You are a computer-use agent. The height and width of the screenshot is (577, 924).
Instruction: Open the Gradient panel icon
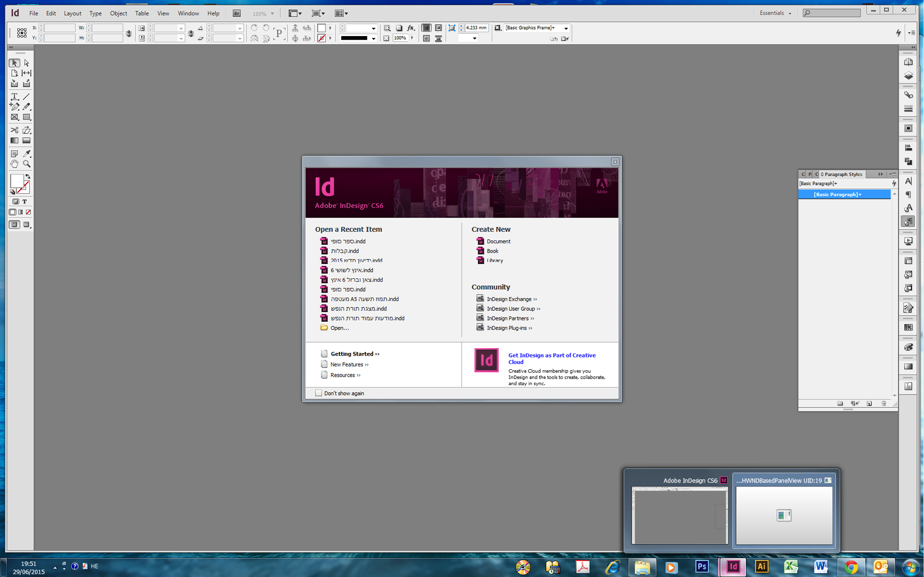click(x=908, y=366)
